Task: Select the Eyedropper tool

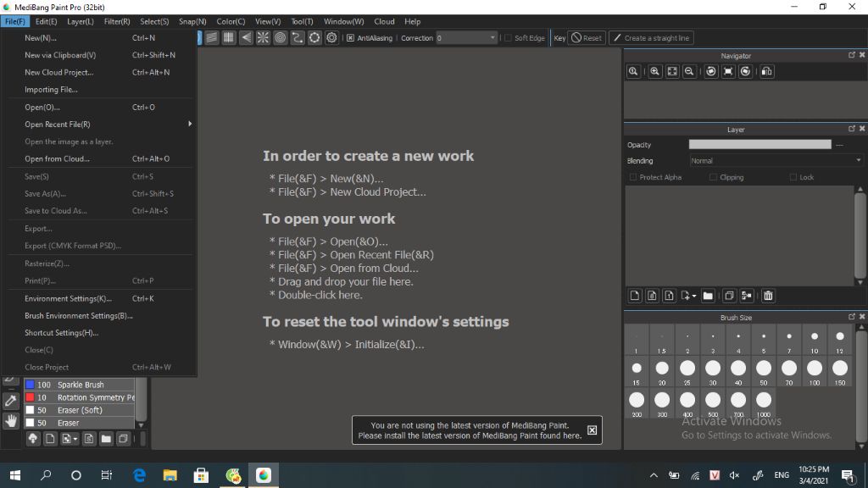Action: (x=10, y=401)
